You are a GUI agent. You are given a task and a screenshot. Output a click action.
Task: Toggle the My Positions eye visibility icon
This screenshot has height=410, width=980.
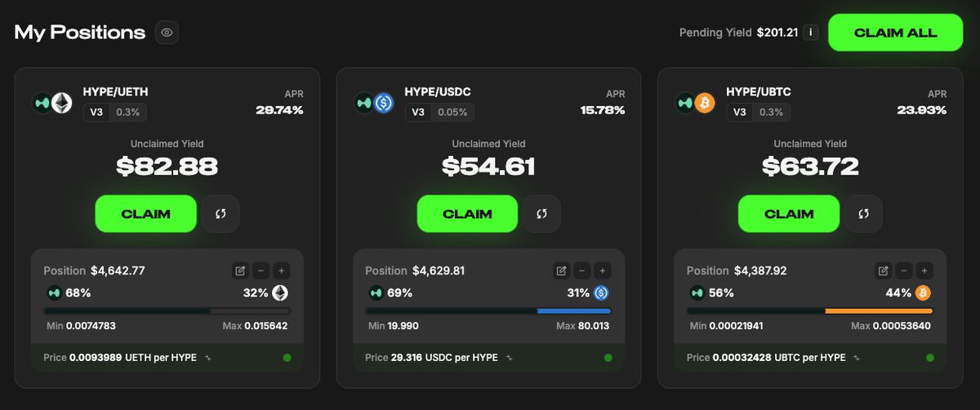[167, 33]
